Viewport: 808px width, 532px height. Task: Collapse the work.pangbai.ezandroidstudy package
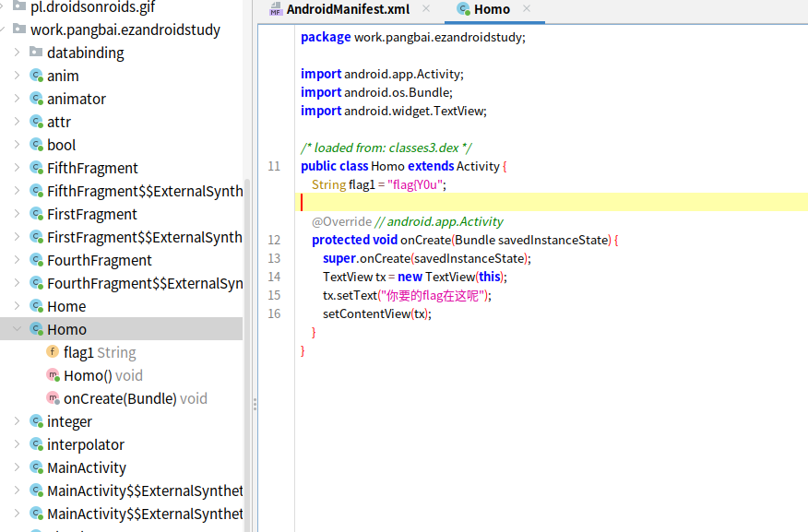(5, 30)
